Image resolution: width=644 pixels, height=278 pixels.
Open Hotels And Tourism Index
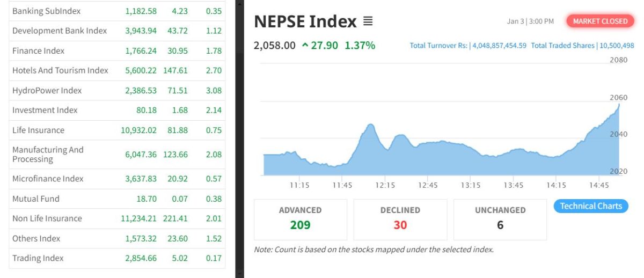coord(60,71)
